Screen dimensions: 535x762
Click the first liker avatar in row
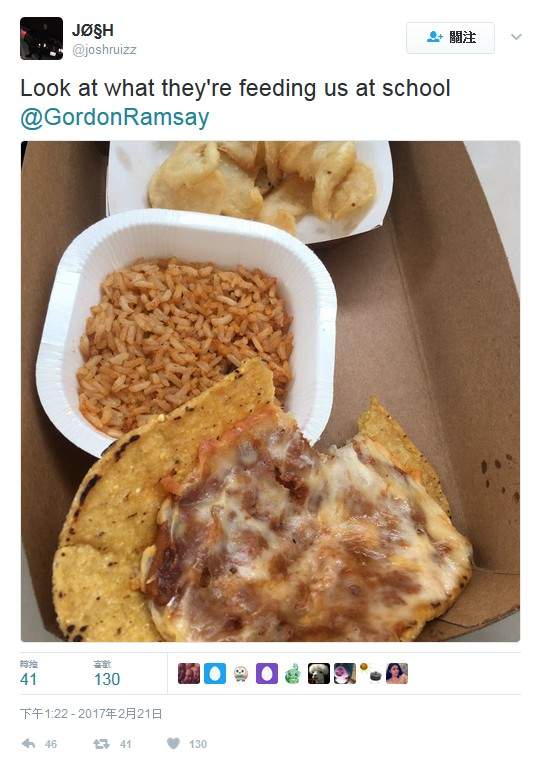pos(189,674)
